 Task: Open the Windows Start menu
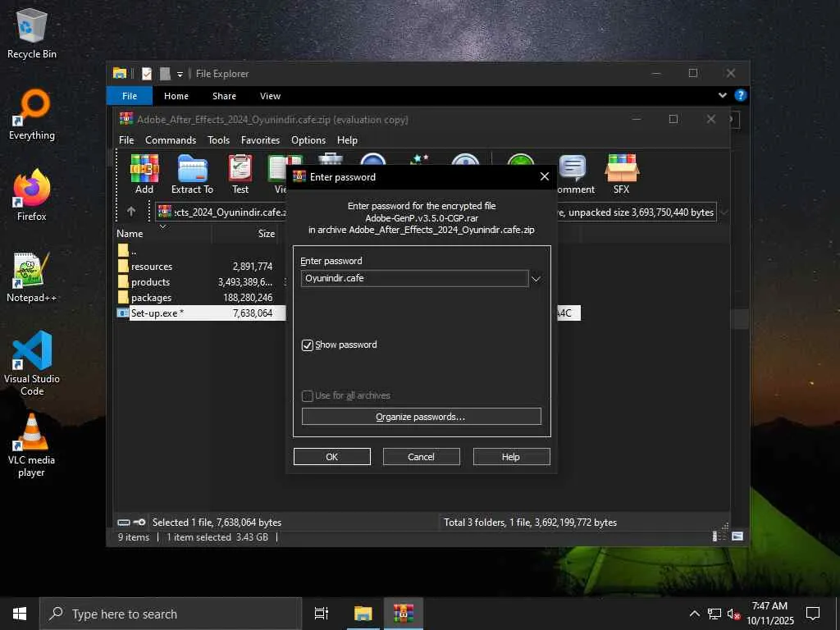point(20,614)
